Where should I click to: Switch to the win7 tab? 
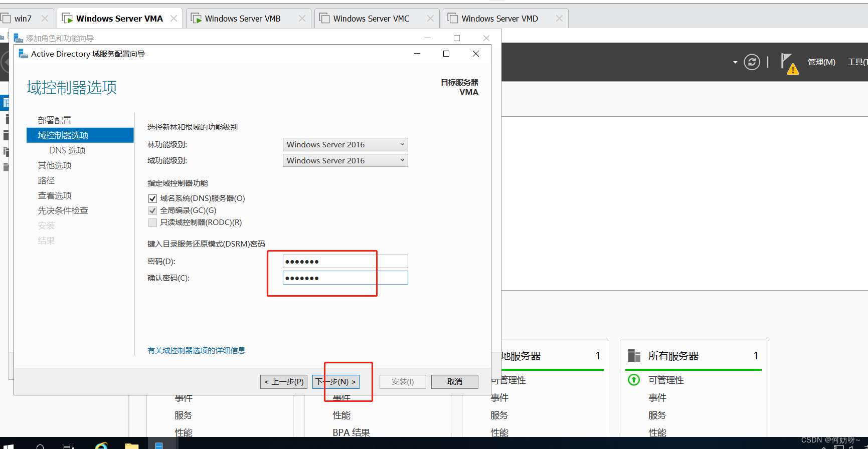[x=23, y=19]
